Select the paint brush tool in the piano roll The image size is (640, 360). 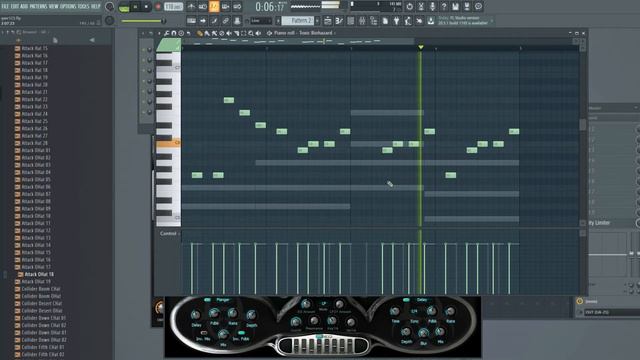click(x=207, y=33)
